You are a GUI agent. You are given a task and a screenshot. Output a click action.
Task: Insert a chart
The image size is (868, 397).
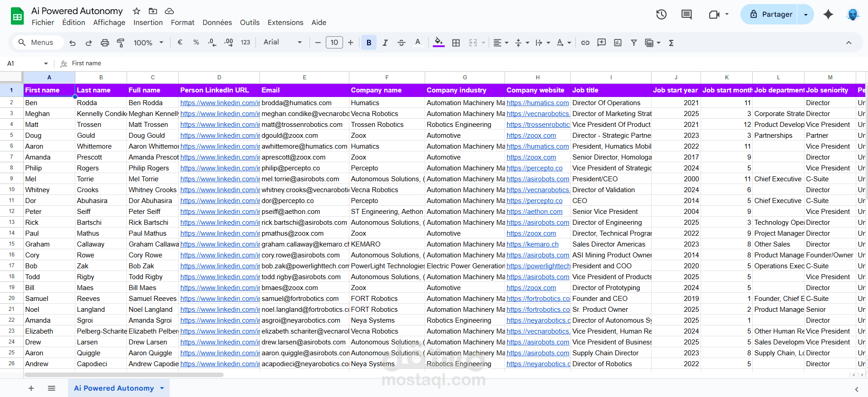618,43
